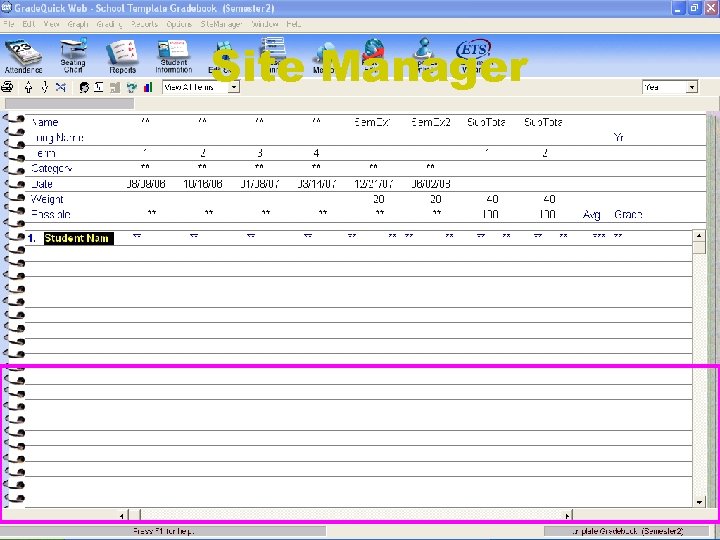Select the Student Name row
The width and height of the screenshot is (720, 540).
click(79, 238)
